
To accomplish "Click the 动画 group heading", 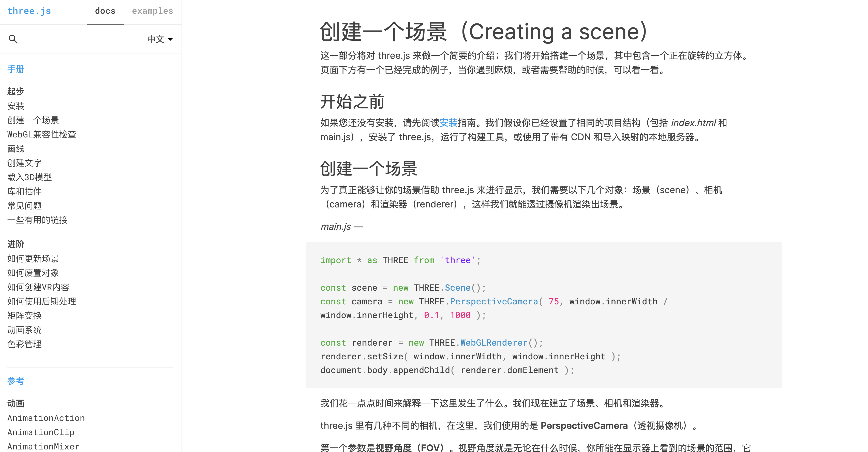I will click(16, 403).
